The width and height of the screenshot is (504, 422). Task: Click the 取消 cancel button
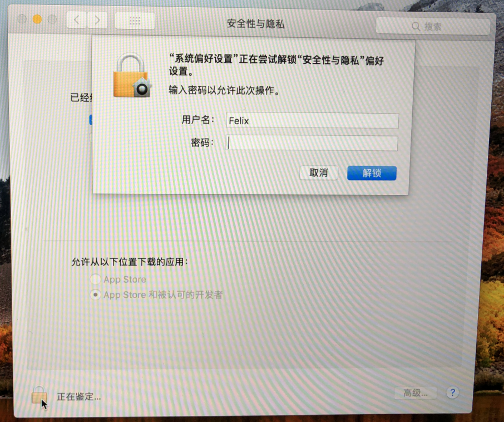319,173
